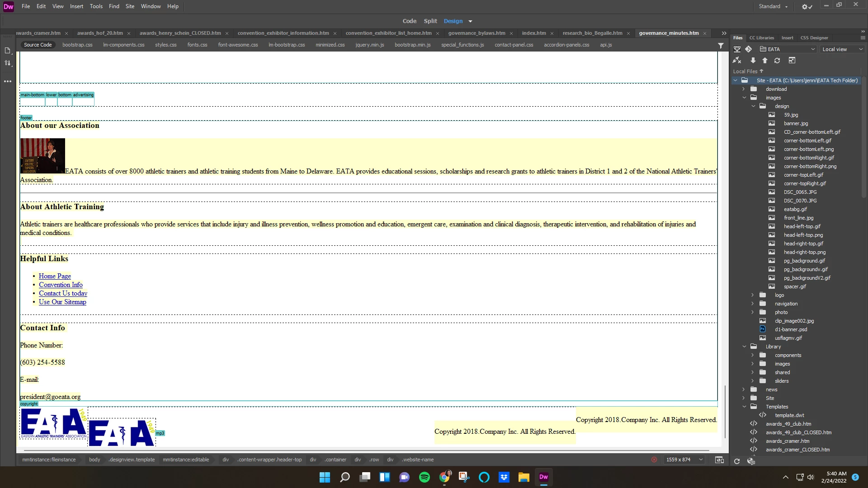The width and height of the screenshot is (868, 488).
Task: Click the filter related files icon
Action: 721,46
